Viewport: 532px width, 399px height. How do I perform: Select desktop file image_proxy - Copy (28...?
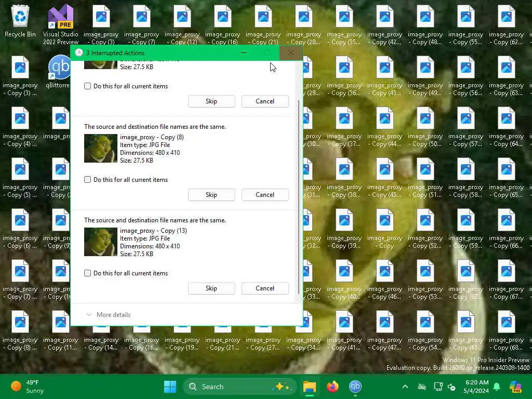(x=303, y=24)
